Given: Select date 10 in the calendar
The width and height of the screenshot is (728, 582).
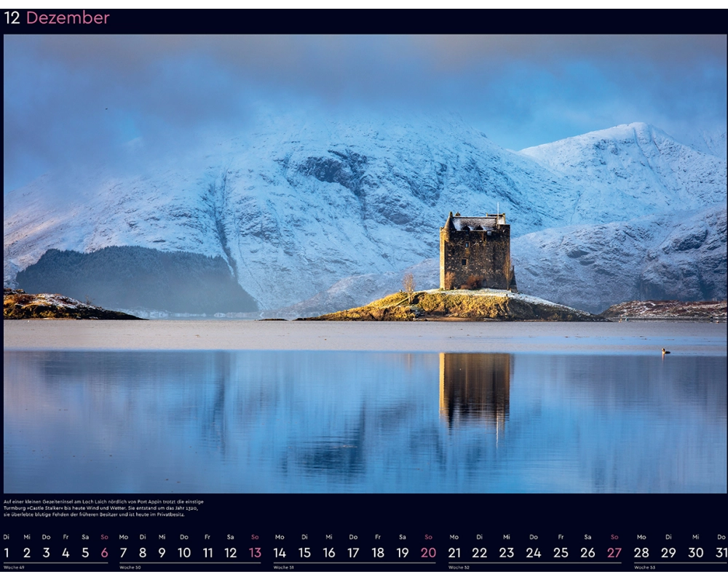Looking at the screenshot, I should click(184, 552).
